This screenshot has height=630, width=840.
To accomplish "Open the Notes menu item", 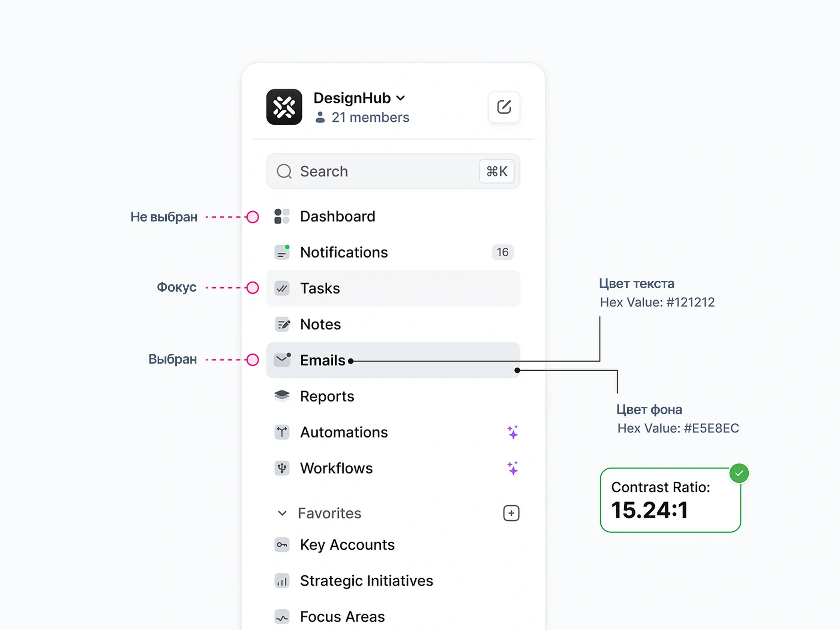I will [320, 324].
